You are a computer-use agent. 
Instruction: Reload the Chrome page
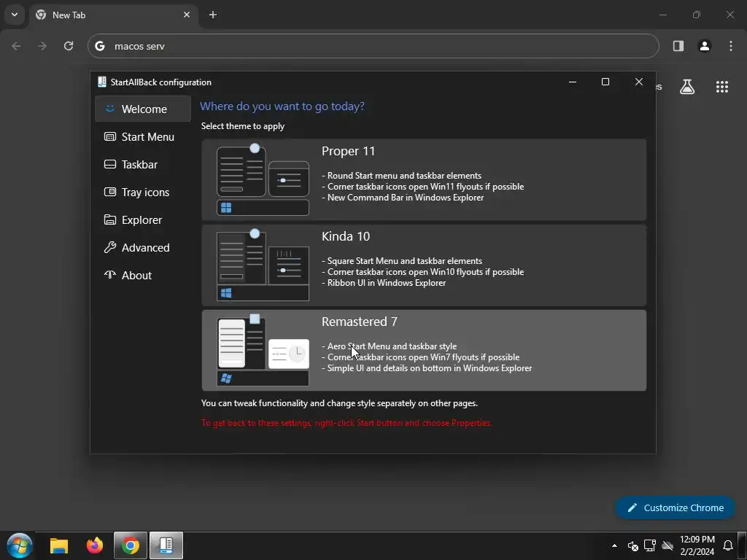click(69, 46)
